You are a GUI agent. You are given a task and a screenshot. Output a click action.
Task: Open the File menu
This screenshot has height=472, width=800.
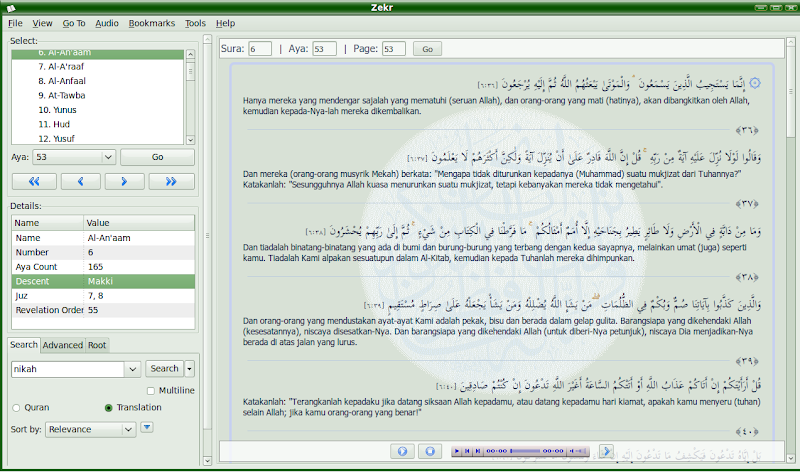point(15,23)
